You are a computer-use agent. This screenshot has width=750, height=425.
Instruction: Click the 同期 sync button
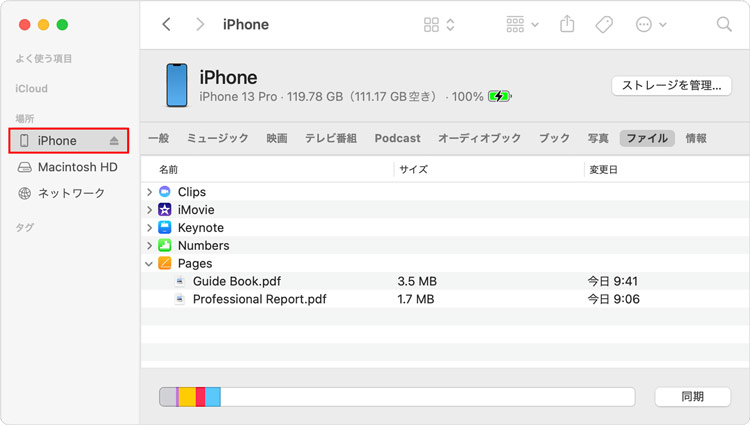click(692, 397)
